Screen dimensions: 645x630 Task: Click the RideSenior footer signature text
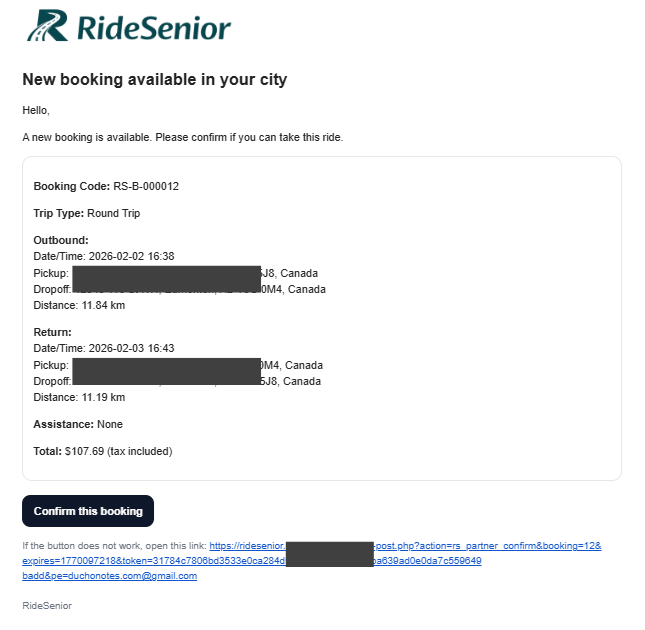47,606
